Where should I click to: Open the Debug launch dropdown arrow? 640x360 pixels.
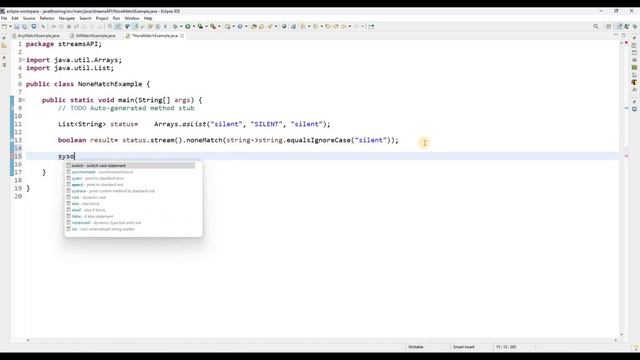tap(181, 27)
